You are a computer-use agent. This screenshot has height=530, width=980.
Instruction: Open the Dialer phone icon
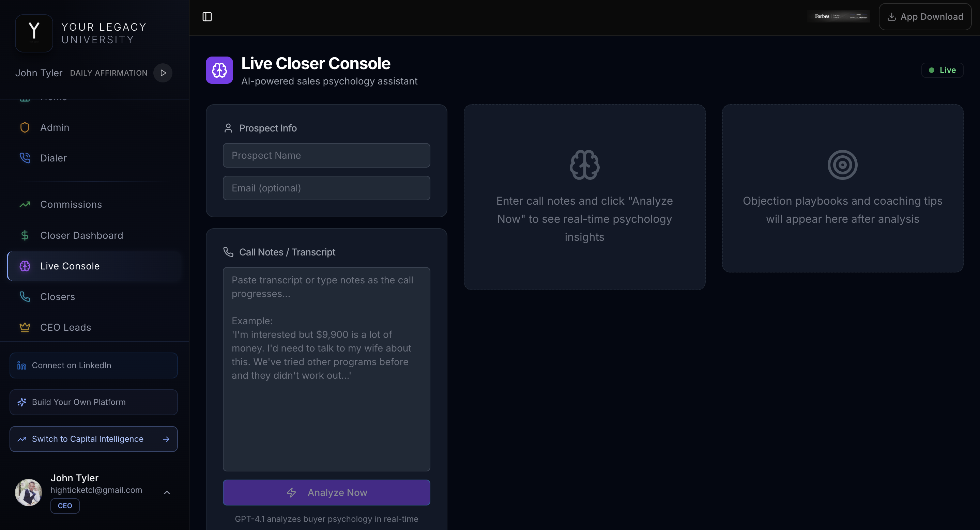[25, 158]
